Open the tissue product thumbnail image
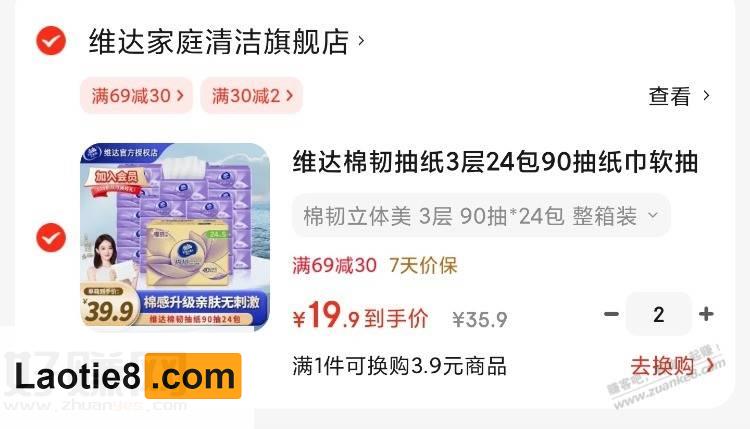The image size is (750, 429). pos(175,236)
